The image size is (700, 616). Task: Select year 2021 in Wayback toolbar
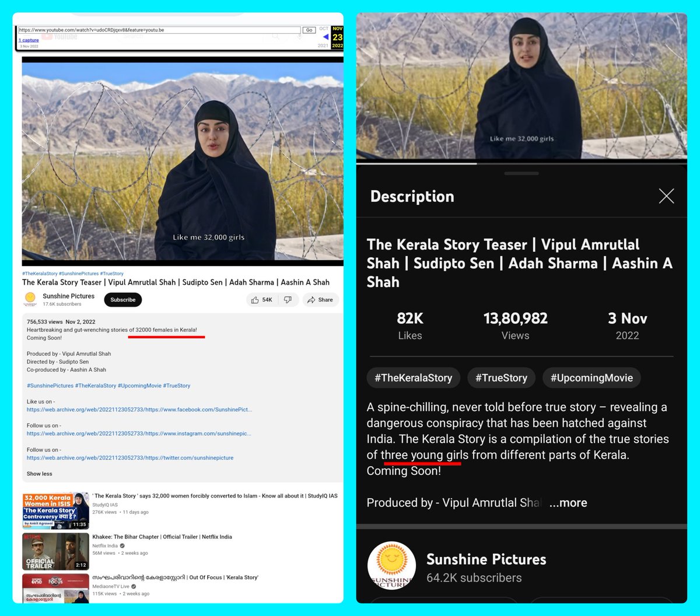[323, 45]
